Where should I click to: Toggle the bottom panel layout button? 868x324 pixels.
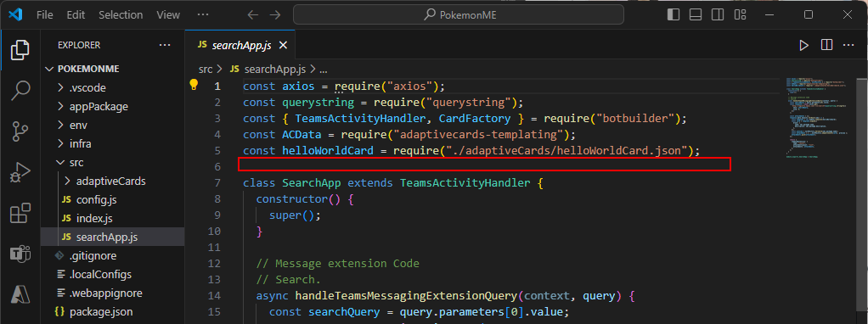coord(696,15)
